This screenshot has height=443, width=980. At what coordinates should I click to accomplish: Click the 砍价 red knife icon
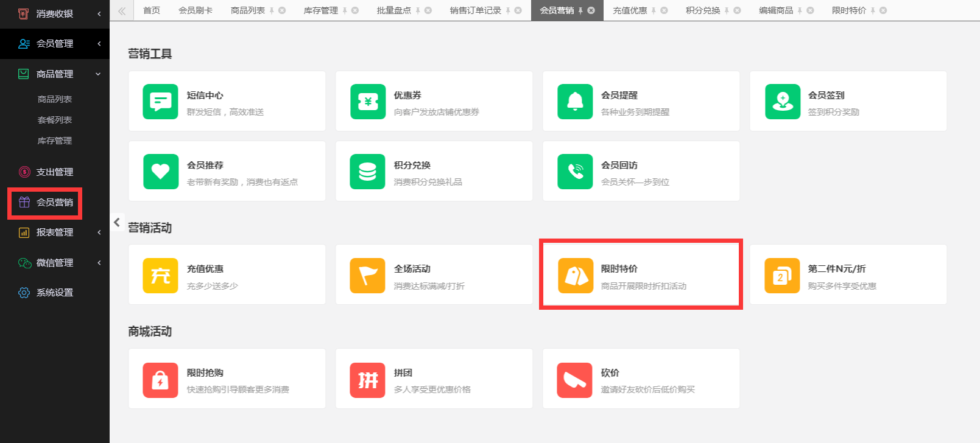(x=575, y=380)
